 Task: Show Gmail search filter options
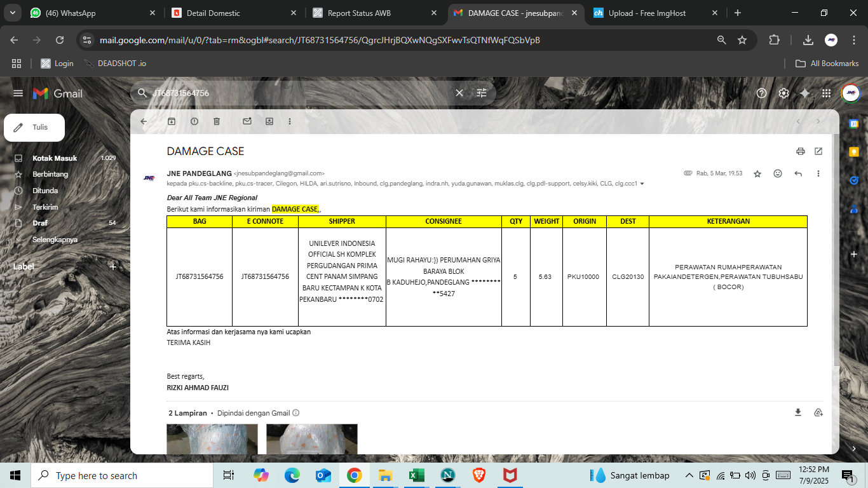pyautogui.click(x=482, y=93)
